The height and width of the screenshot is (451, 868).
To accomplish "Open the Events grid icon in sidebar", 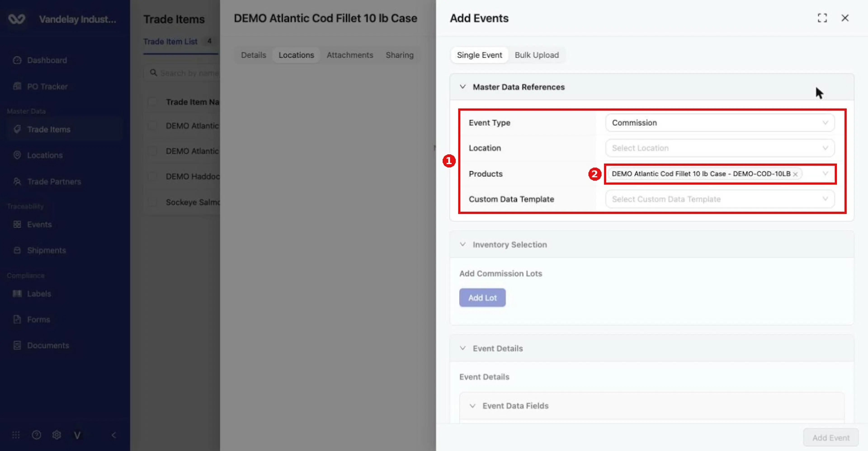I will [17, 224].
